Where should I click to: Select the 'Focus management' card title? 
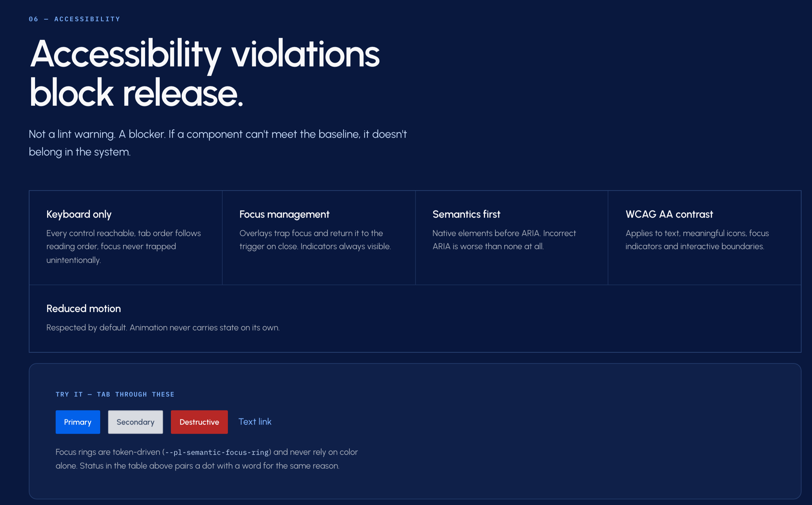(x=285, y=214)
